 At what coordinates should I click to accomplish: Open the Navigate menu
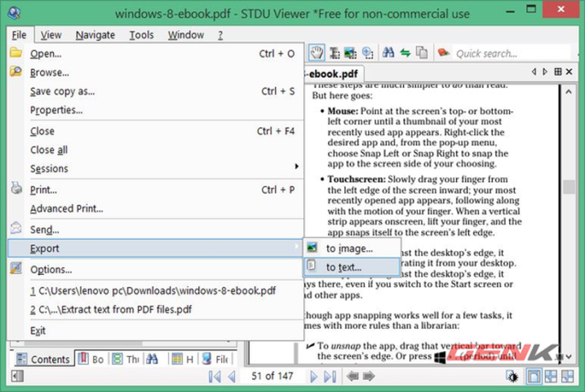95,34
